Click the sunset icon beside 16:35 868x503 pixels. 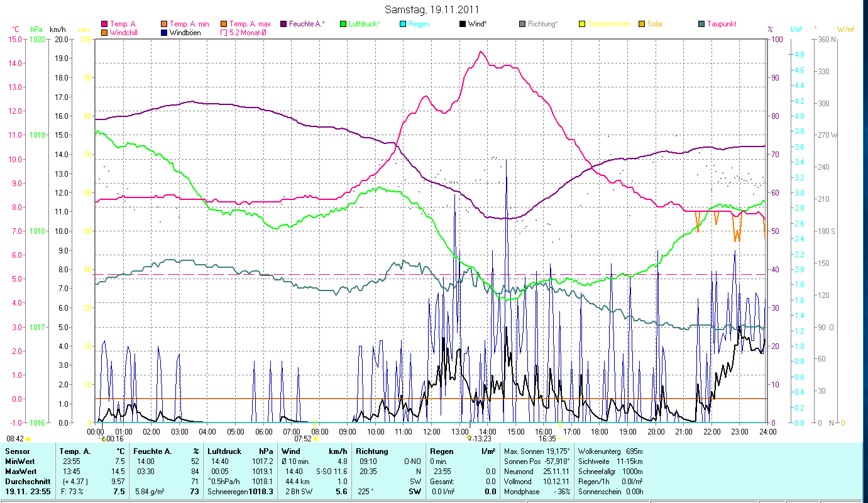560,439
